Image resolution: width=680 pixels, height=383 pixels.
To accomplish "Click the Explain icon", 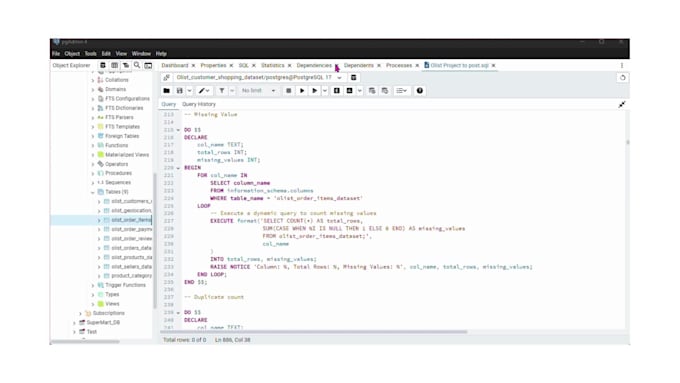I will (x=337, y=91).
